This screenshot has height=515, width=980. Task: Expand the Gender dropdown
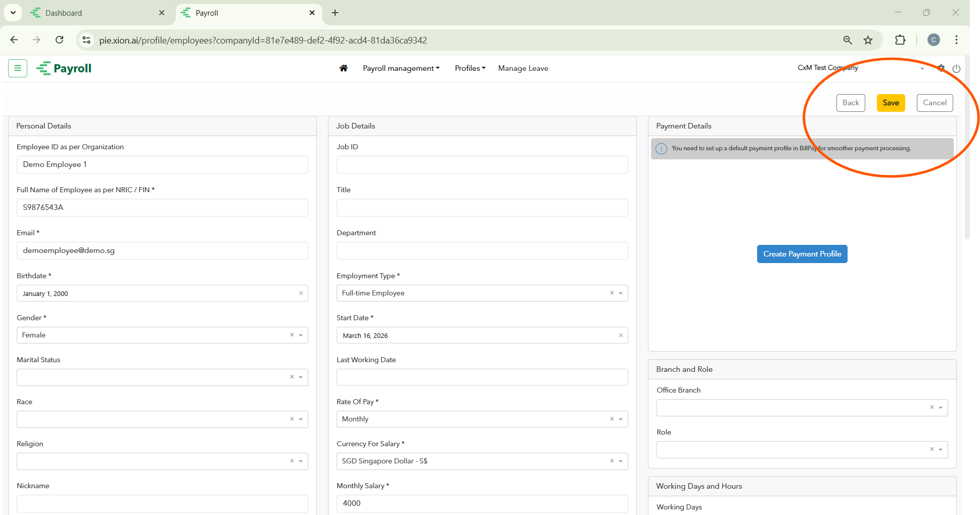301,335
